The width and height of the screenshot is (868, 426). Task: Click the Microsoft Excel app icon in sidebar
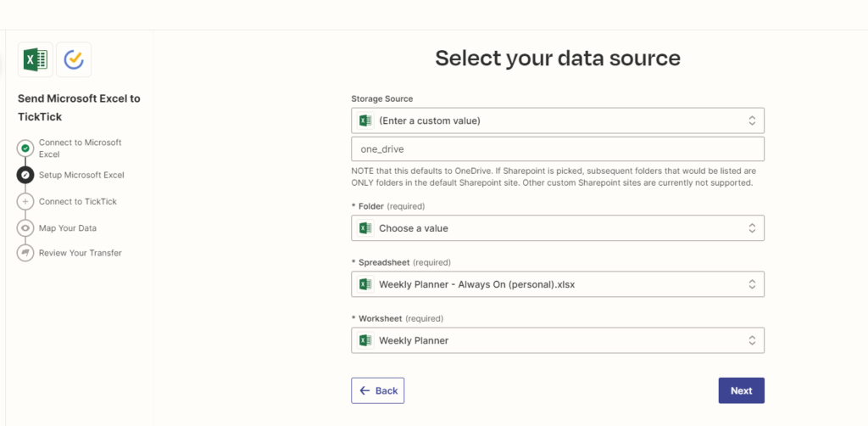36,59
